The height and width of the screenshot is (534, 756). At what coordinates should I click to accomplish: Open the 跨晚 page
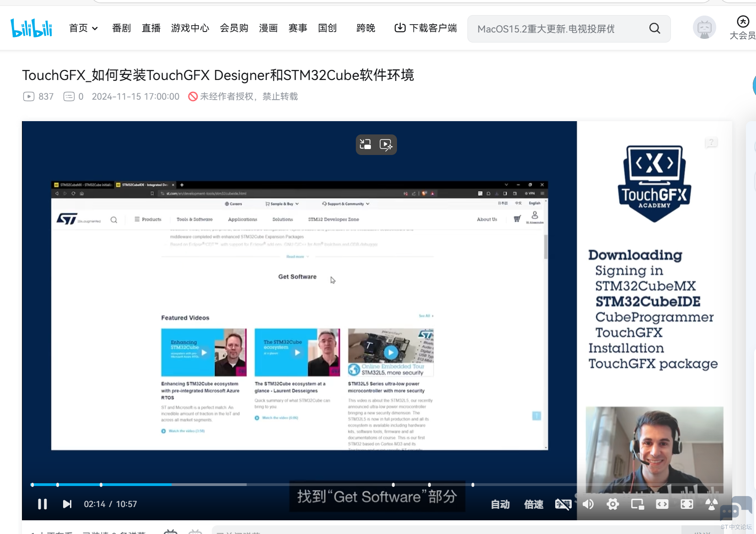point(365,28)
